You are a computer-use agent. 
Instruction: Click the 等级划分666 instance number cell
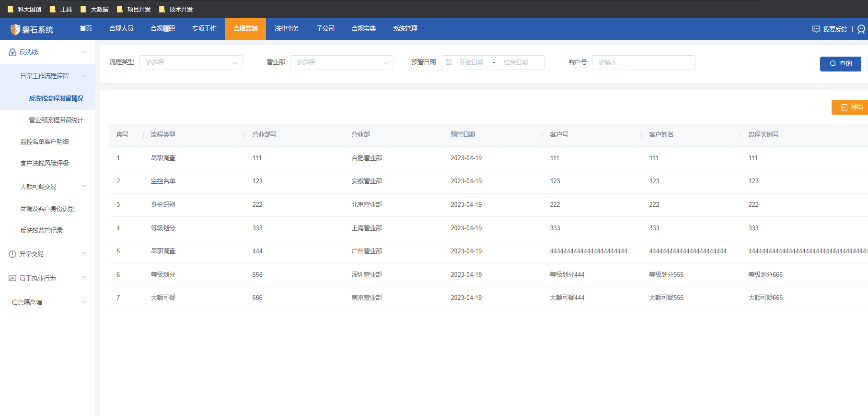point(765,275)
